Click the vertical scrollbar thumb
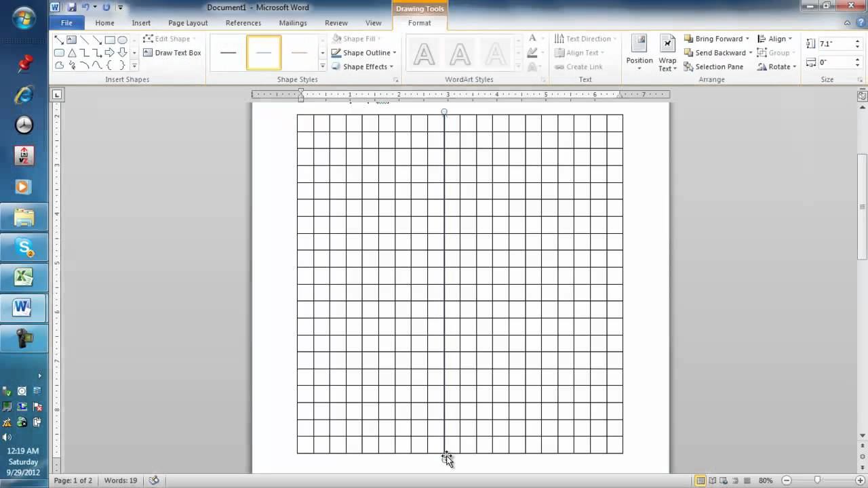 pyautogui.click(x=862, y=207)
